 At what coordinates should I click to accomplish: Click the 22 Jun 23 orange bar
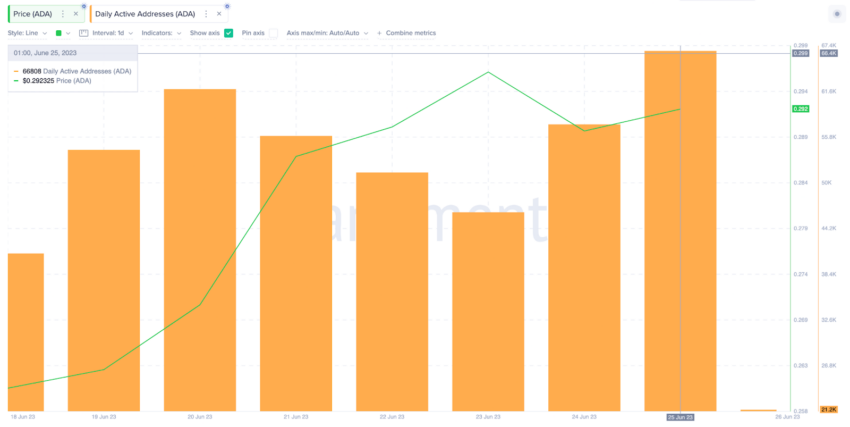tap(392, 292)
